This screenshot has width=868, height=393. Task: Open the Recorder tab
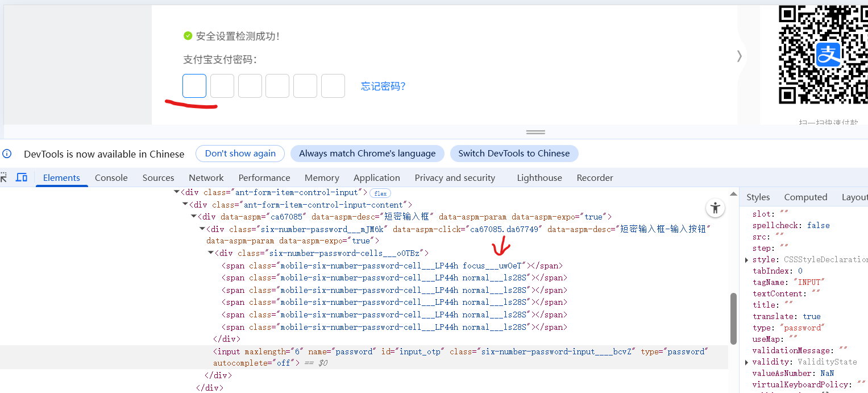(595, 177)
